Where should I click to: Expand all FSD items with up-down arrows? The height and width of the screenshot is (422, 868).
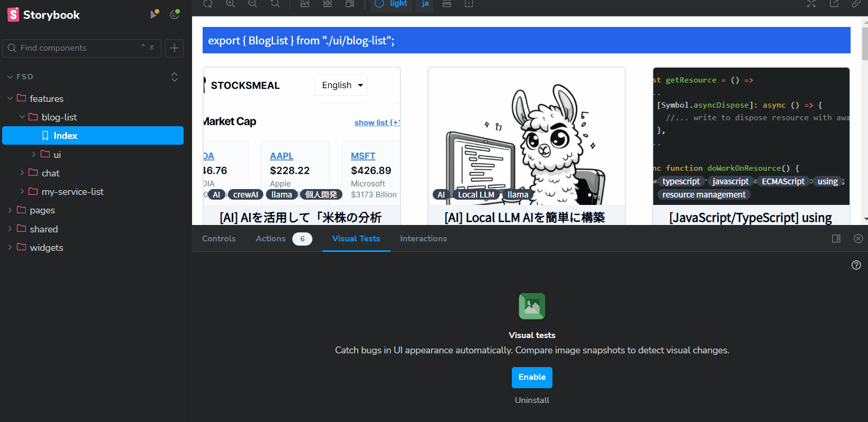click(x=174, y=77)
